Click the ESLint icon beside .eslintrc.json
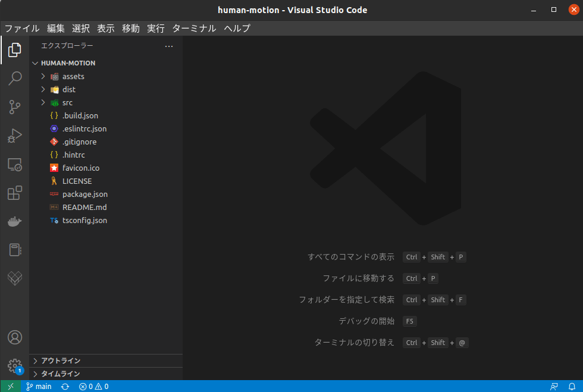This screenshot has height=392, width=583. 54,128
